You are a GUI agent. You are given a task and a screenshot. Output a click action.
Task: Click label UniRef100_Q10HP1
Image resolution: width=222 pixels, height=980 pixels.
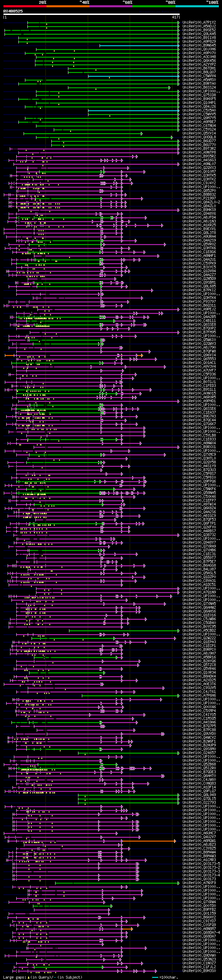199,103
